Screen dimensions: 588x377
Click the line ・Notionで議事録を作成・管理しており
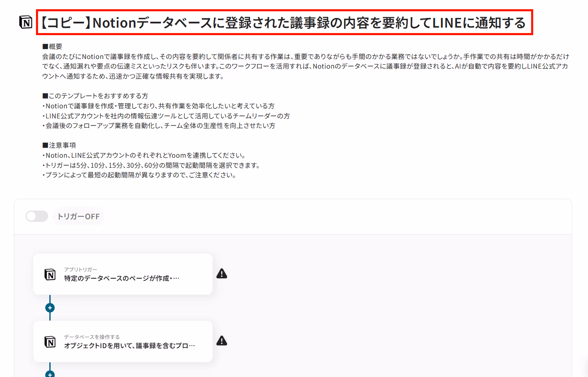[159, 106]
